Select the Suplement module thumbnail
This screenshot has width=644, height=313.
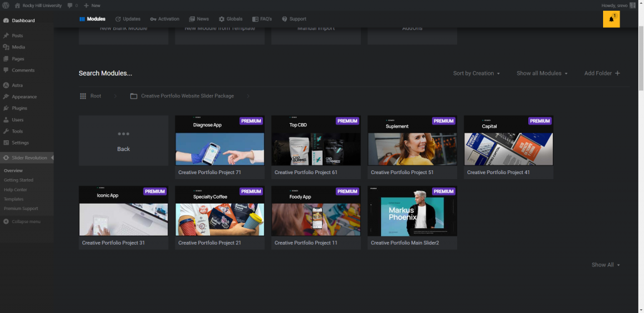tap(413, 141)
